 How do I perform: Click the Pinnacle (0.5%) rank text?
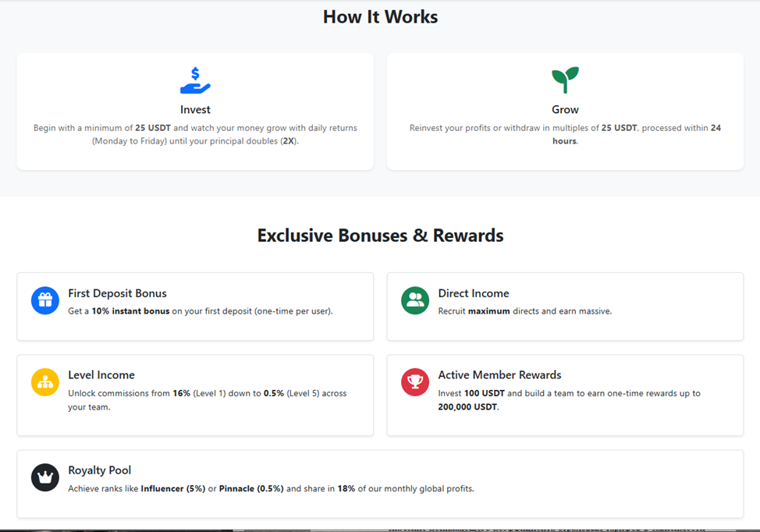[x=251, y=488]
